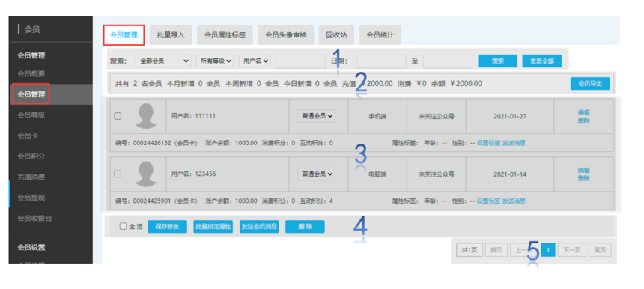Click 发送消息 for member 00024425901
The width and height of the screenshot is (644, 289).
[x=514, y=201]
